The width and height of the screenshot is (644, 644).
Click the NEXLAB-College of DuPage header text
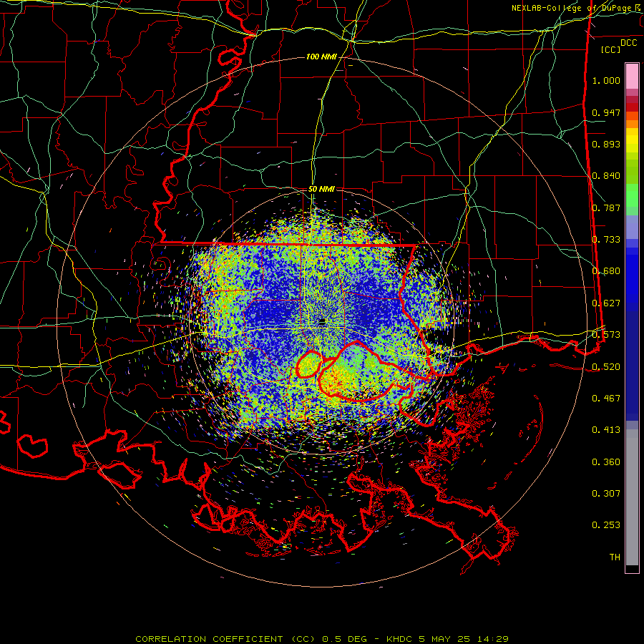click(x=576, y=8)
